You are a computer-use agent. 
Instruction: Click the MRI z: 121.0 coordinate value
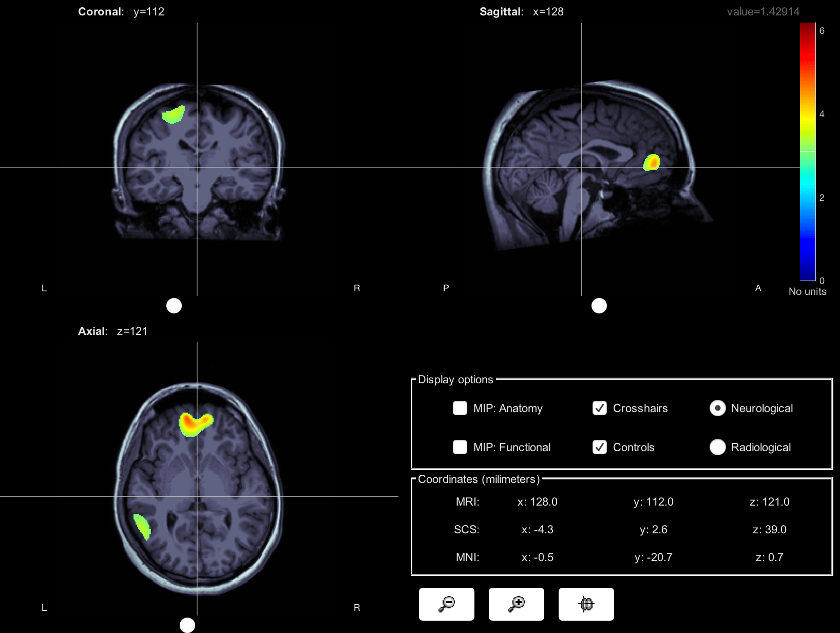(x=769, y=501)
